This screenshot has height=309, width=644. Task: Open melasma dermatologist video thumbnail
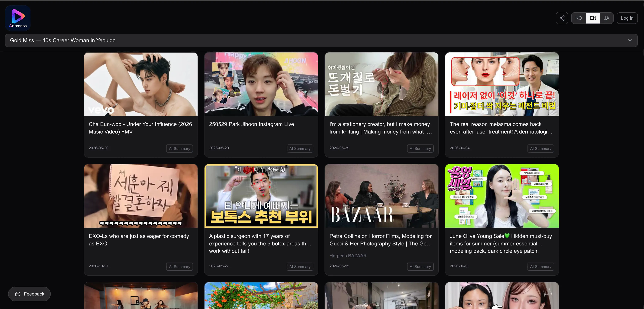[x=502, y=84]
